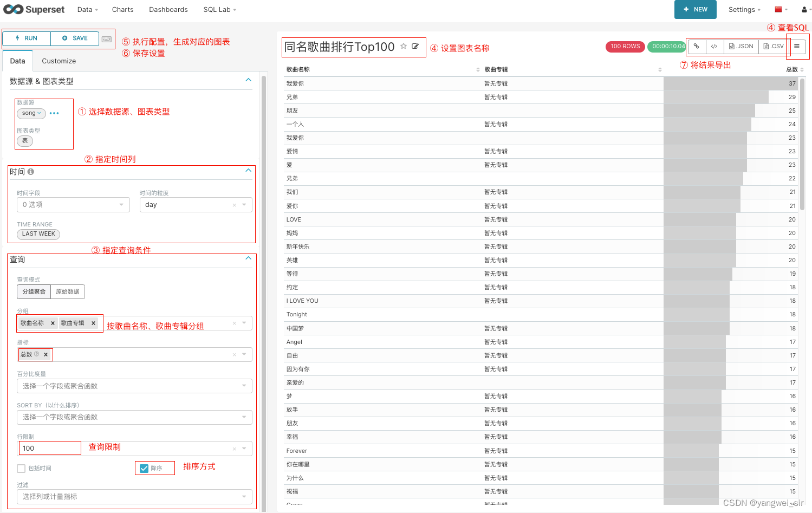812x513 pixels.
Task: Clear the day time granularity value
Action: [x=235, y=205]
